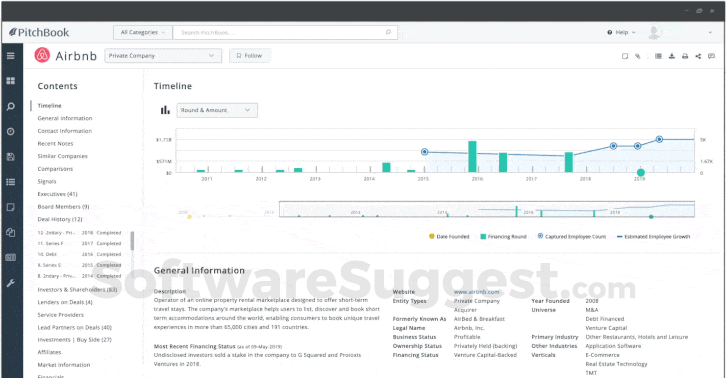Image resolution: width=726 pixels, height=378 pixels.
Task: Expand the Help menu
Action: (621, 32)
